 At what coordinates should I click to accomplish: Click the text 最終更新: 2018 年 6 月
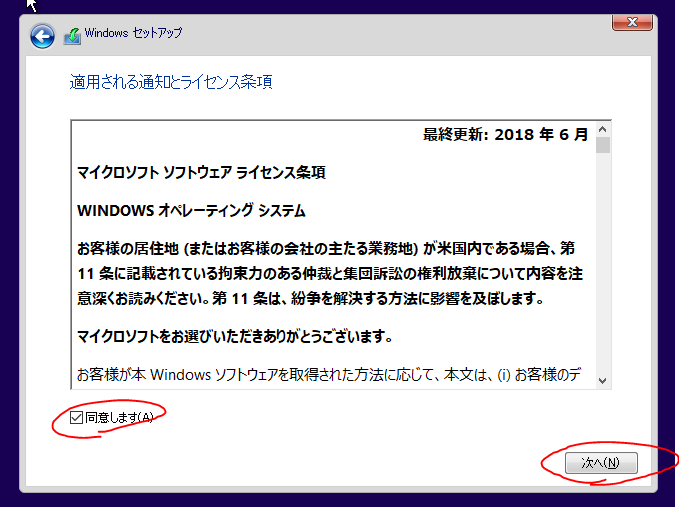point(505,135)
